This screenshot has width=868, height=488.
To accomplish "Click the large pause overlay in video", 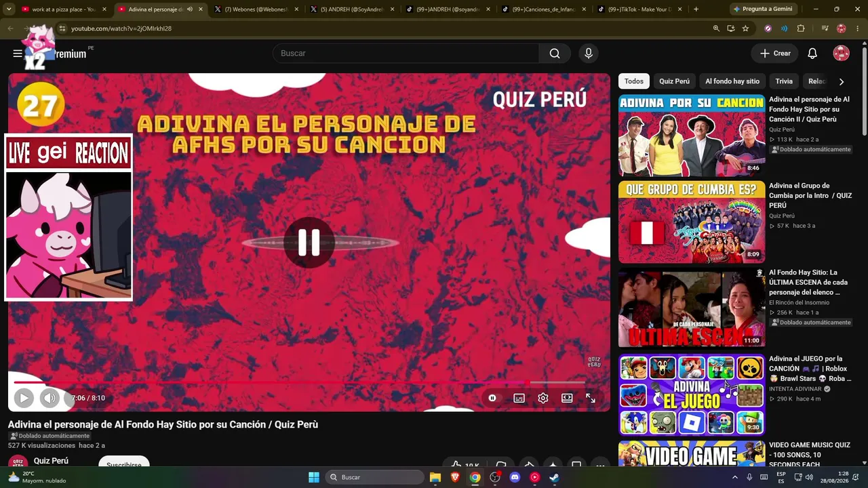I will [x=309, y=243].
